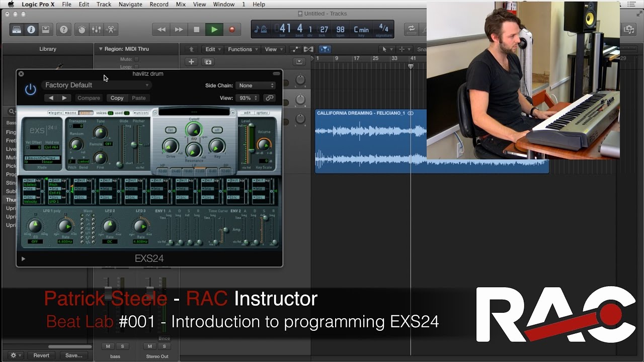
Task: Toggle the Inspector info button
Action: coord(31,30)
